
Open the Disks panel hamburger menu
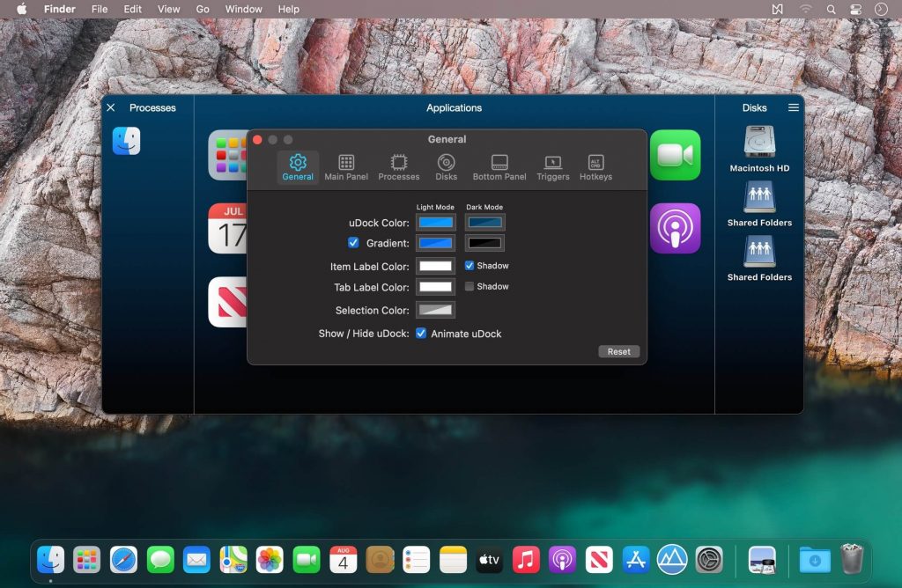(x=793, y=107)
